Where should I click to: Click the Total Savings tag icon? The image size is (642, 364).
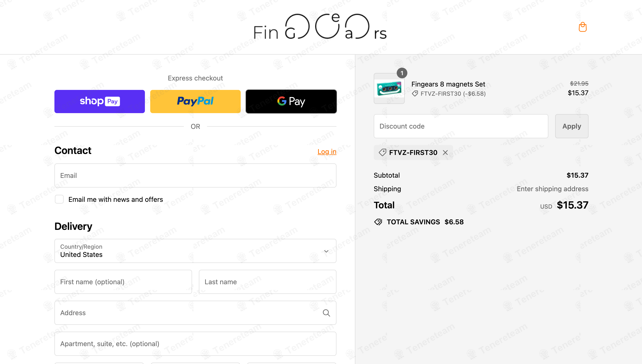pyautogui.click(x=378, y=222)
